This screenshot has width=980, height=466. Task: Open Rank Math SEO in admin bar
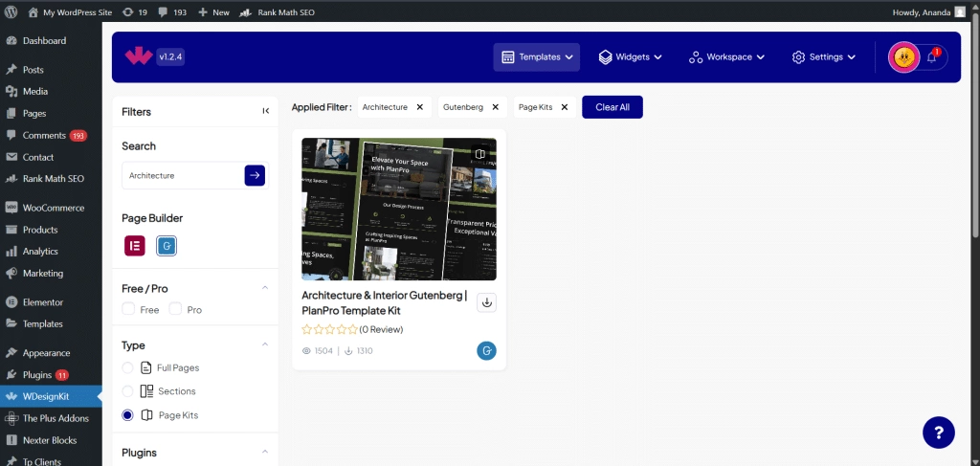pos(277,11)
